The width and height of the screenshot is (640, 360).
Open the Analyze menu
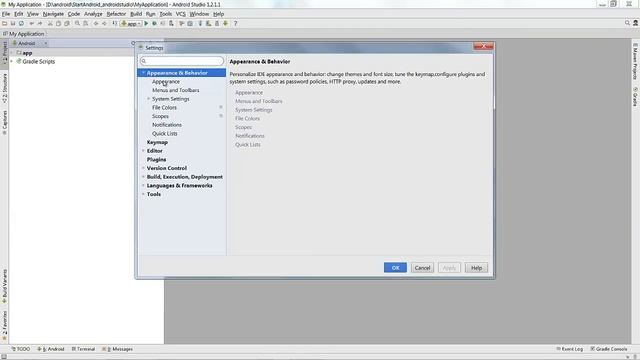click(x=93, y=14)
